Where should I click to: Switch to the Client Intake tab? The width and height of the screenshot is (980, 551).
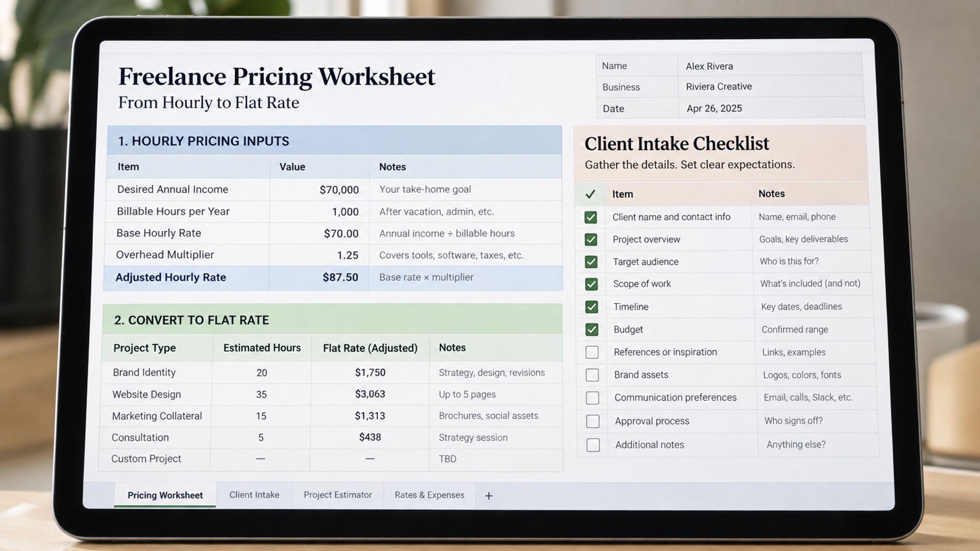click(x=254, y=495)
